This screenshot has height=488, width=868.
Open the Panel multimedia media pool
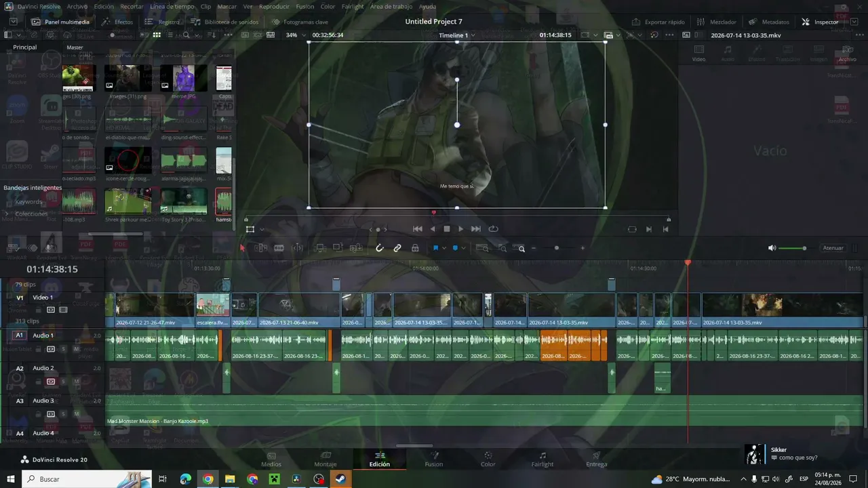(x=60, y=22)
